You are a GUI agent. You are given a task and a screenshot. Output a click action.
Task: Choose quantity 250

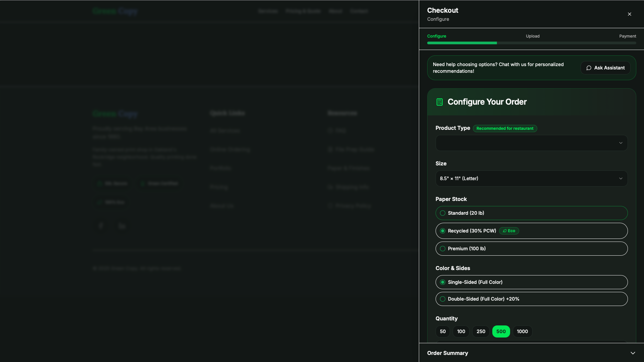481,331
